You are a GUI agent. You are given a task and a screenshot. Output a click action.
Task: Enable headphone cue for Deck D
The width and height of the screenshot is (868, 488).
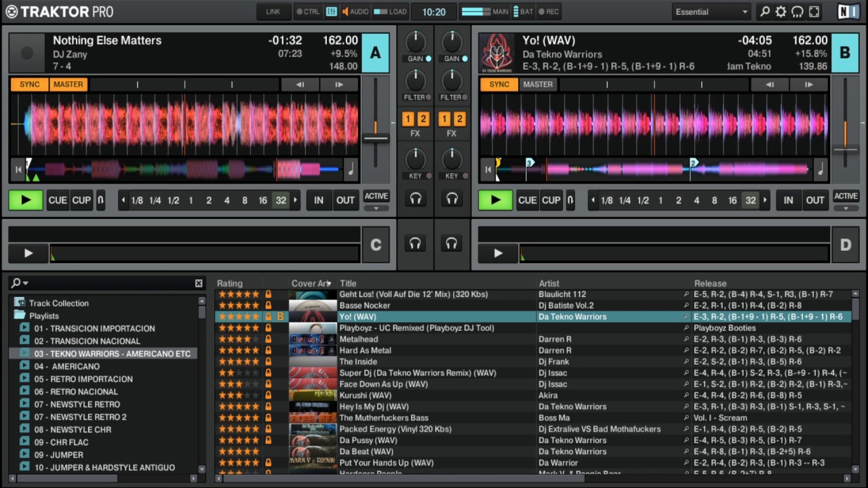point(452,243)
